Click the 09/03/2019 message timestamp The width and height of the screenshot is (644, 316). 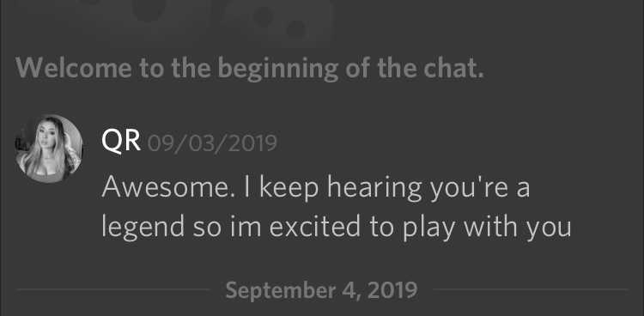212,143
